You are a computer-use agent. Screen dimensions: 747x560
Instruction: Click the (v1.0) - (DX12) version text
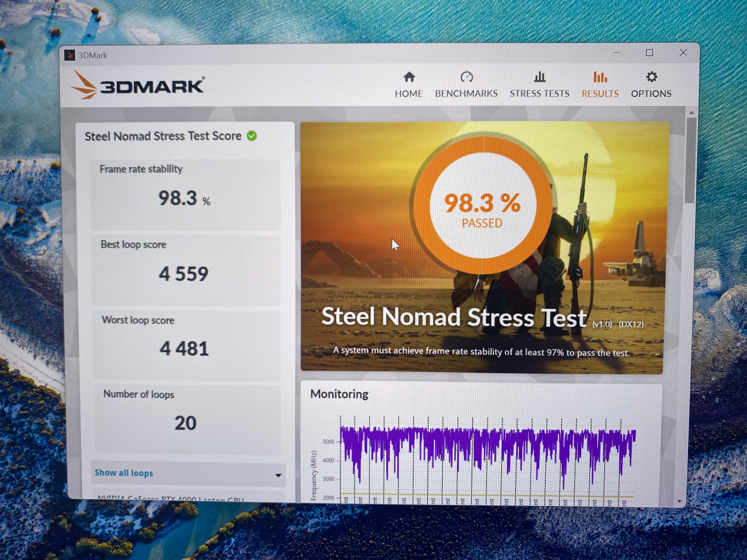click(x=618, y=324)
